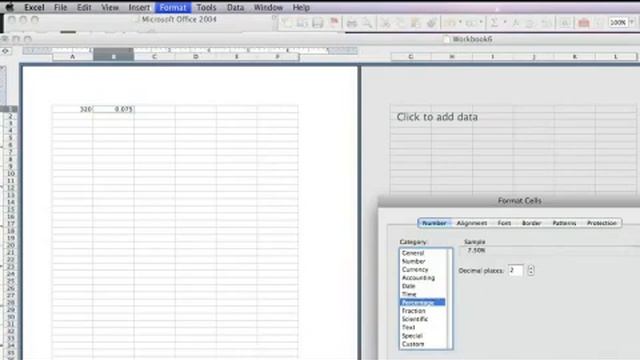Screen dimensions: 640x360
Task: Click the AutoSum sigma icon
Action: click(x=494, y=23)
